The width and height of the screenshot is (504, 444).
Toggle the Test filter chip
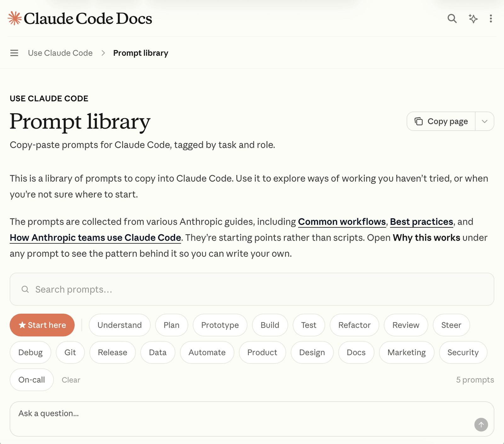pyautogui.click(x=309, y=325)
